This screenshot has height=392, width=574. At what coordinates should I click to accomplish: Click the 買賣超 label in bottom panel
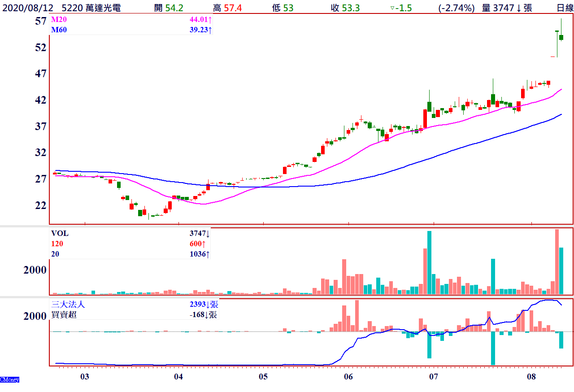click(64, 315)
